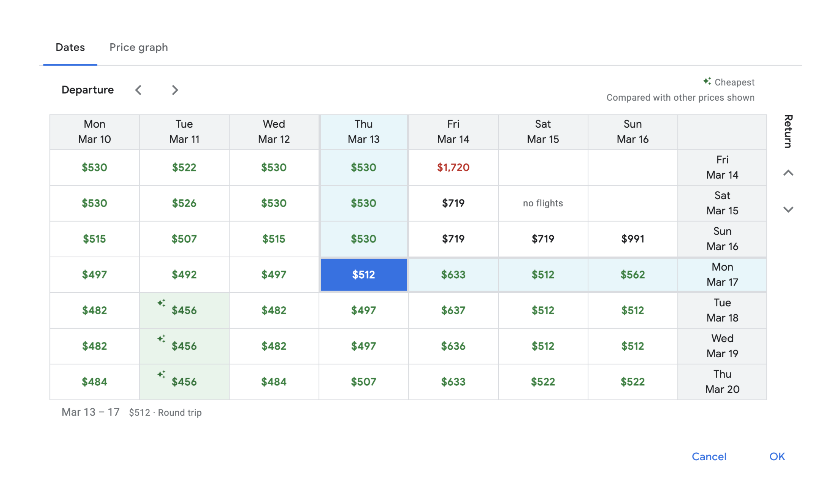Screen dimensions: 837x504
Task: Click the Cheapest sparkle legend icon
Action: [x=707, y=81]
